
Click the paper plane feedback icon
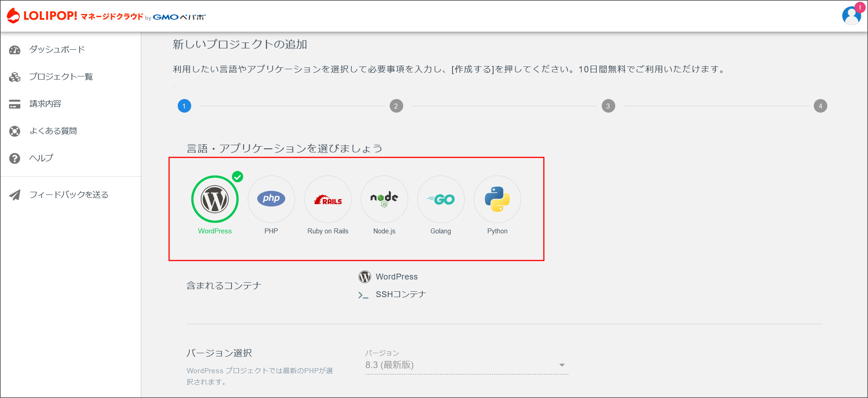click(x=15, y=195)
